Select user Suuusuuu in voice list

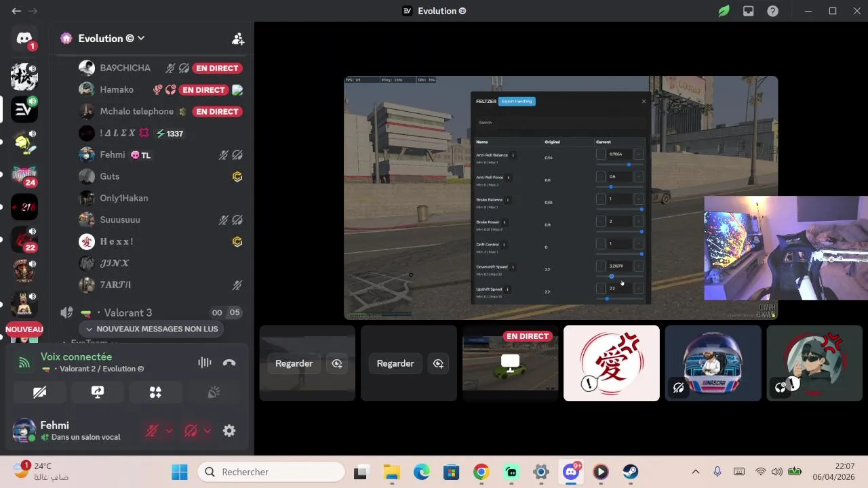coord(120,220)
